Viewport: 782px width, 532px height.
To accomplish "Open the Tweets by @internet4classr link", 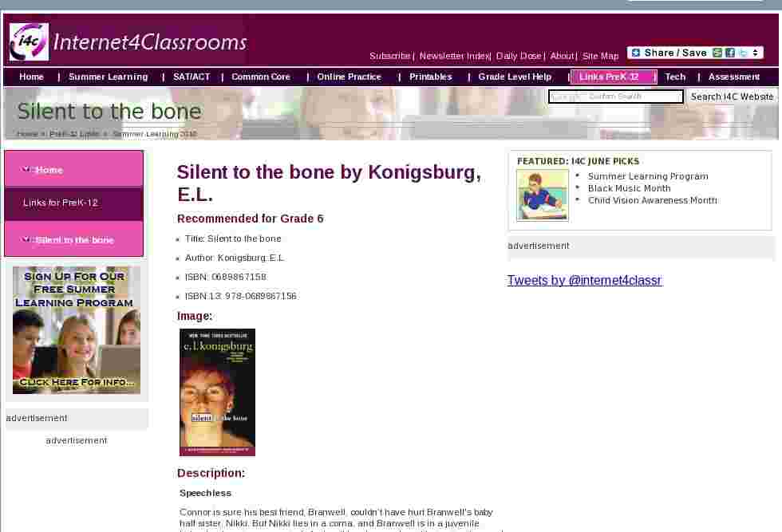I will tap(584, 280).
